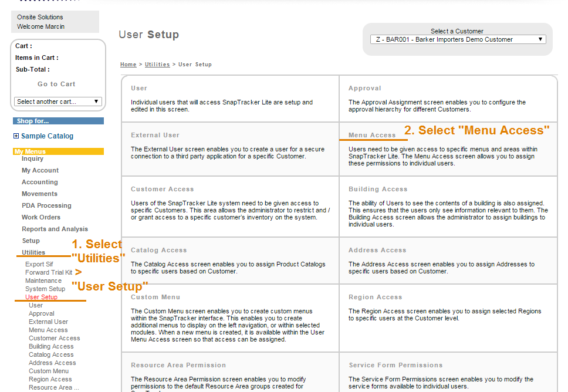
Task: Open the Service Form Permissions tile
Action: click(395, 365)
